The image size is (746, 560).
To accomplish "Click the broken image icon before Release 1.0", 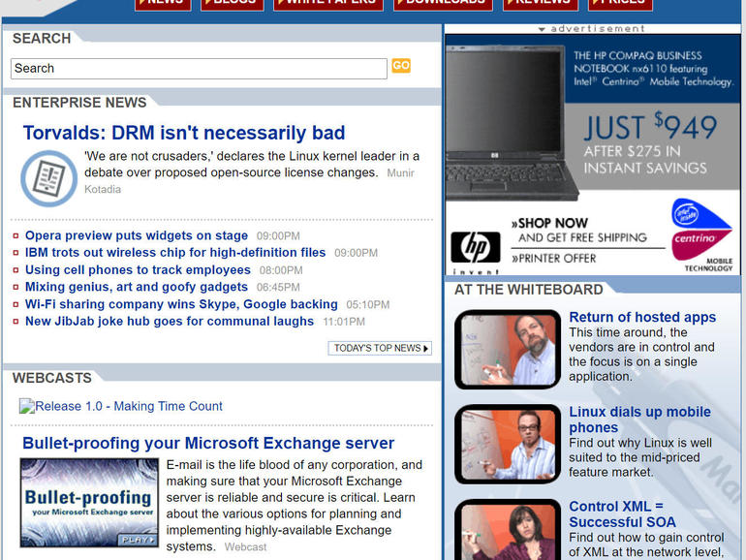I will [27, 406].
